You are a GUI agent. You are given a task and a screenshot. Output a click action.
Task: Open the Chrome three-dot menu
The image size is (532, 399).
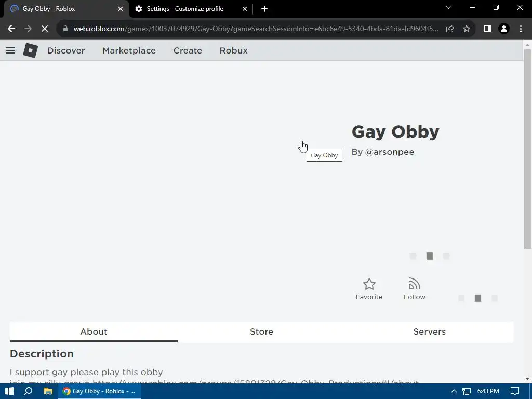[x=521, y=29]
